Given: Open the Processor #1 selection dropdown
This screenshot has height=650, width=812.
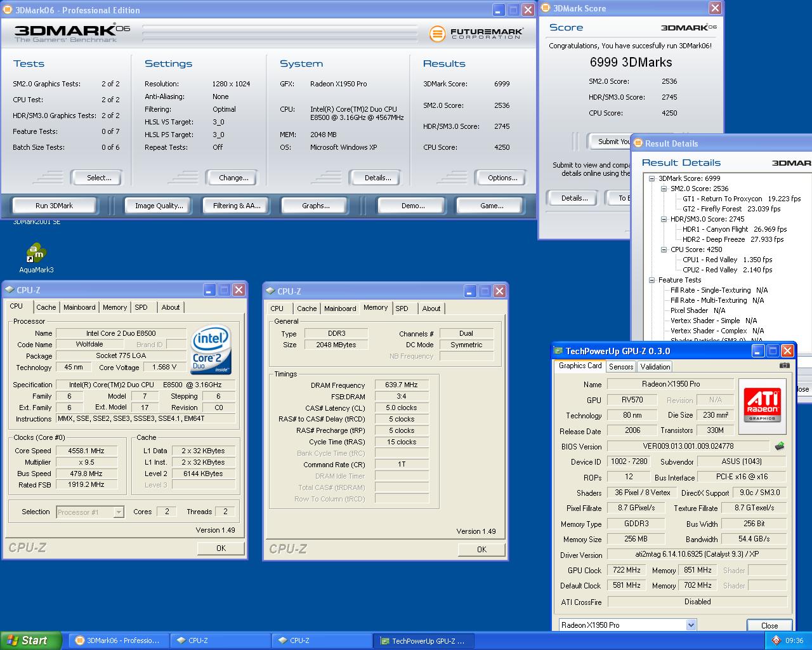Looking at the screenshot, I should pos(119,512).
